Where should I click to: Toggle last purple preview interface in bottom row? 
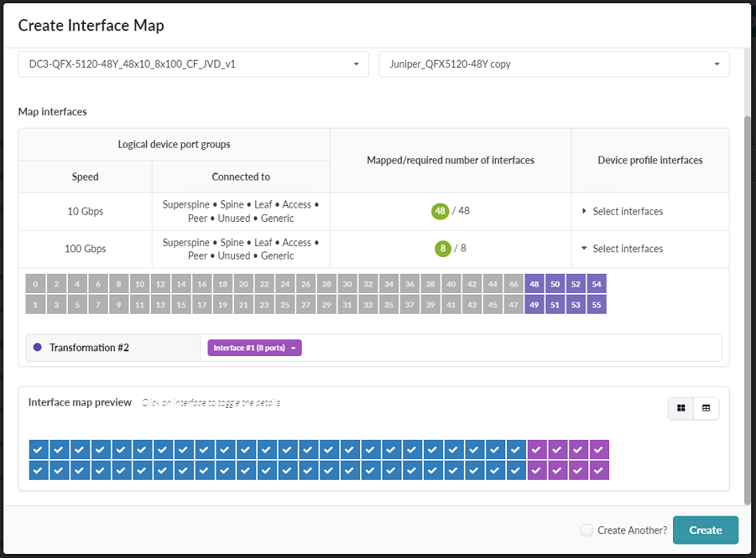[x=599, y=470]
